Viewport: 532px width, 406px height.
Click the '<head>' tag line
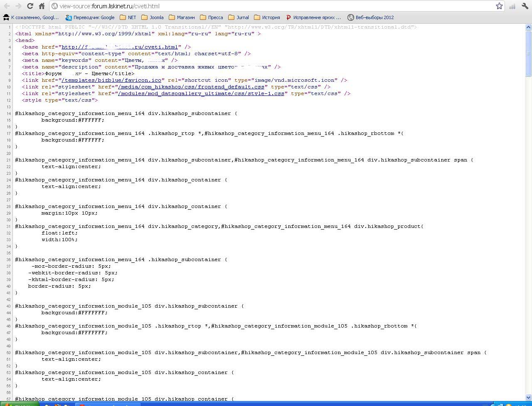point(25,40)
